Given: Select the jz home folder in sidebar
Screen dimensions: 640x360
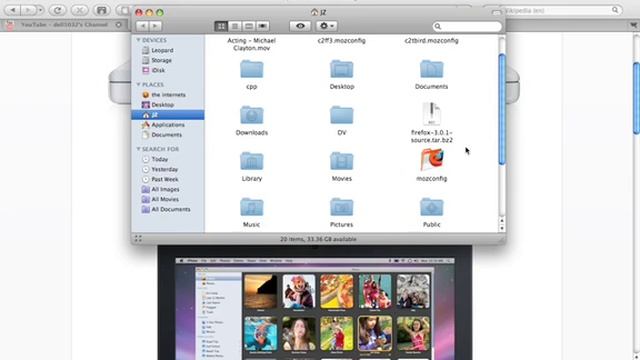Looking at the screenshot, I should (x=168, y=115).
